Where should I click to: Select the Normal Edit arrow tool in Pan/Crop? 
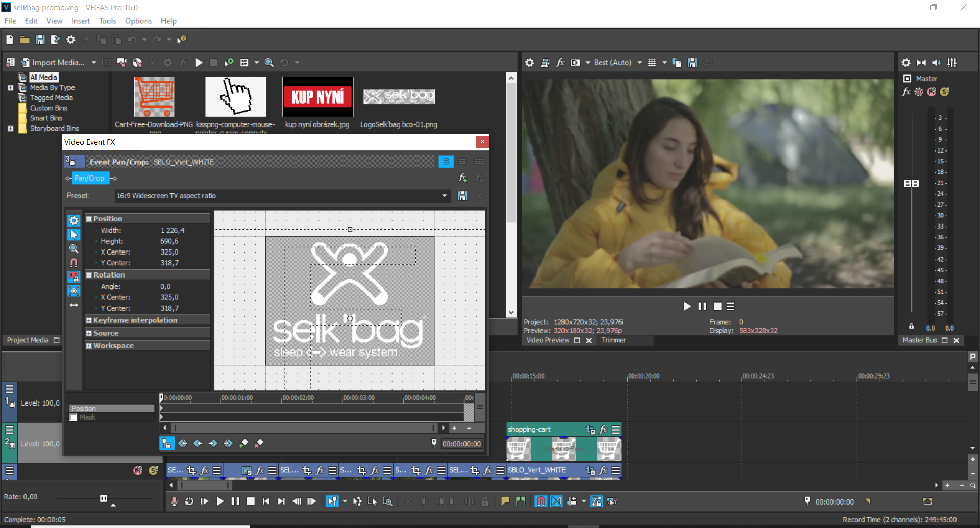click(x=74, y=235)
